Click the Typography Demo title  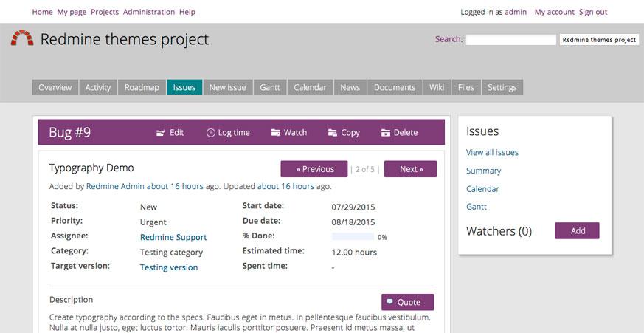(91, 168)
